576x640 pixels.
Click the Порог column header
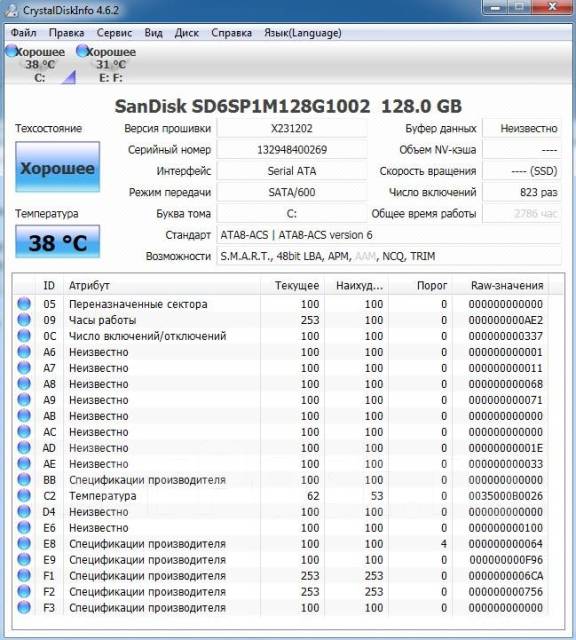[x=420, y=285]
